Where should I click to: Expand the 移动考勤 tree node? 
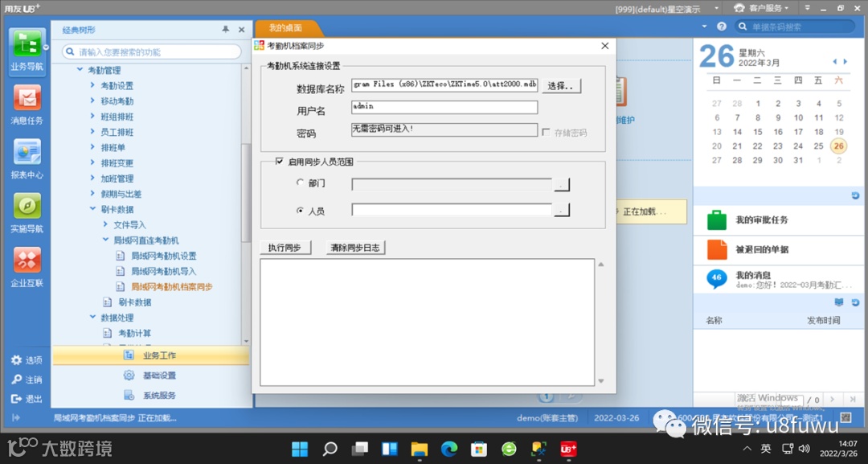pyautogui.click(x=92, y=101)
